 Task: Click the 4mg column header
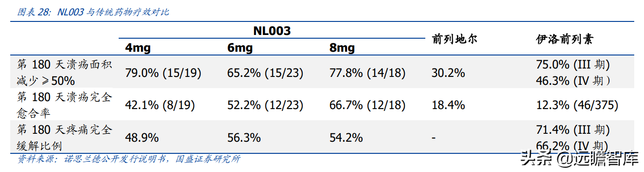tap(137, 48)
